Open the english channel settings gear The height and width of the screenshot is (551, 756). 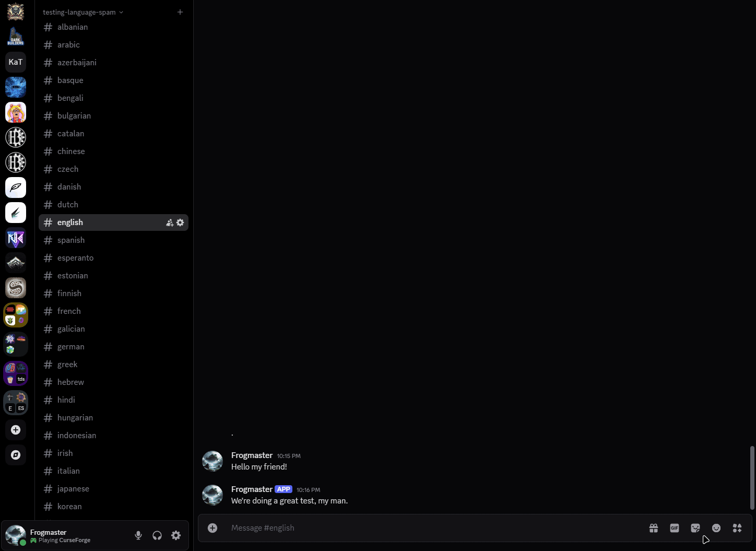click(x=180, y=222)
